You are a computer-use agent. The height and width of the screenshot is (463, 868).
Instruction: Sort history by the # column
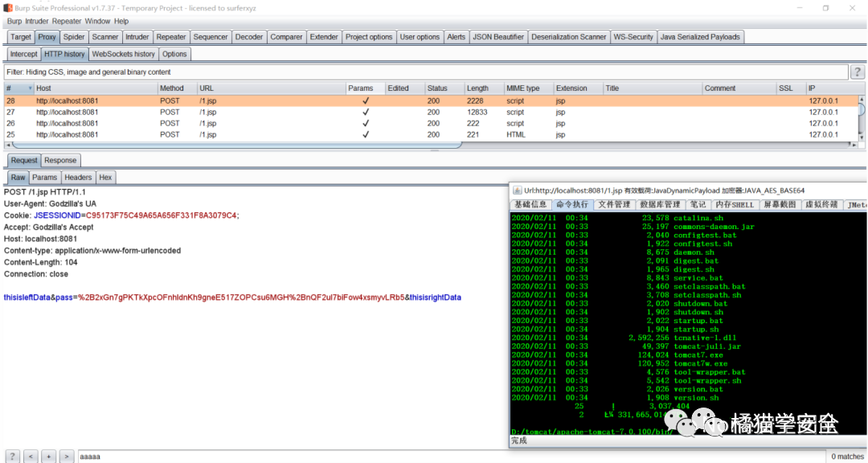(x=18, y=88)
